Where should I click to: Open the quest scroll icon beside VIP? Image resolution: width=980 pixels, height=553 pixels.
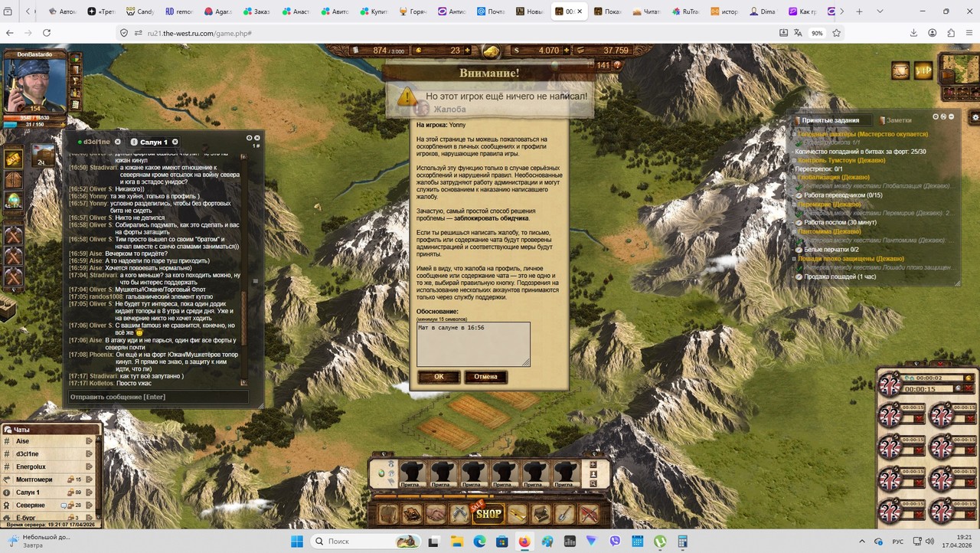[900, 70]
